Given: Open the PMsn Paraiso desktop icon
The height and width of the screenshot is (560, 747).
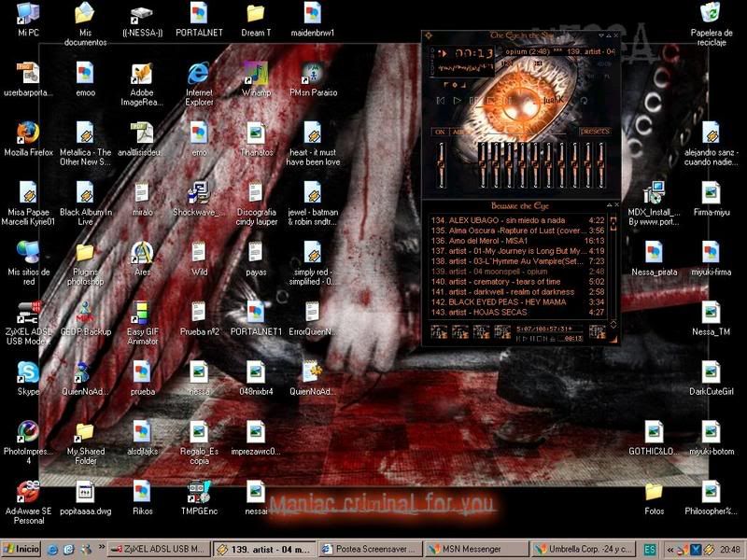Looking at the screenshot, I should [313, 79].
